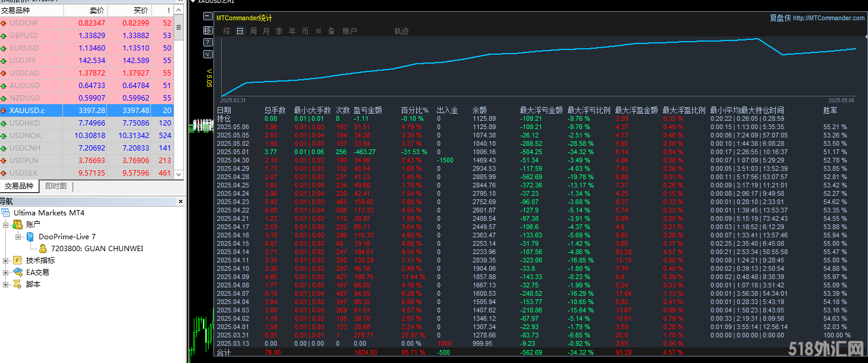Click the arrow icon beside NZDUSD
This screenshot has width=868, height=363.
pos(4,98)
